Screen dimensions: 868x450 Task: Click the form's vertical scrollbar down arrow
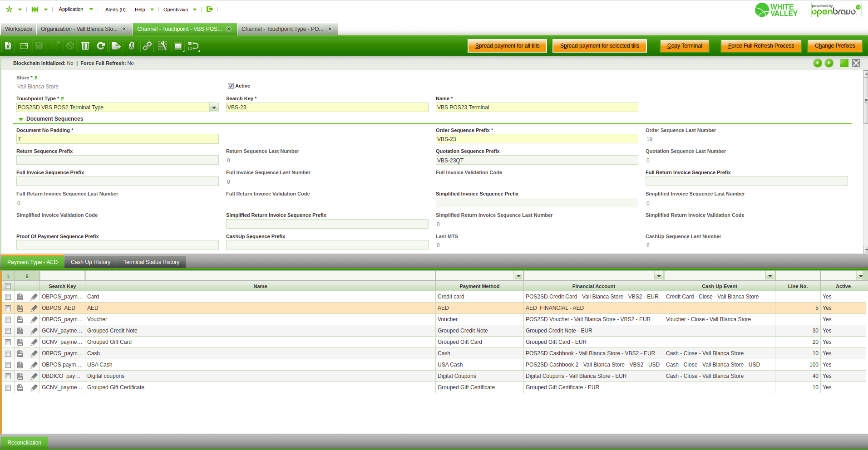tap(865, 249)
